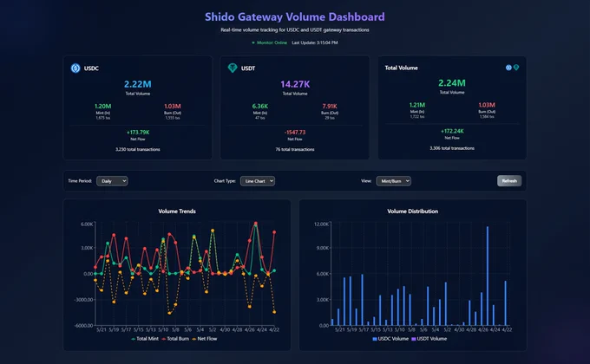Screen dimensions: 590x364
Task: Click the Volume Distribution chart title
Action: 413,211
